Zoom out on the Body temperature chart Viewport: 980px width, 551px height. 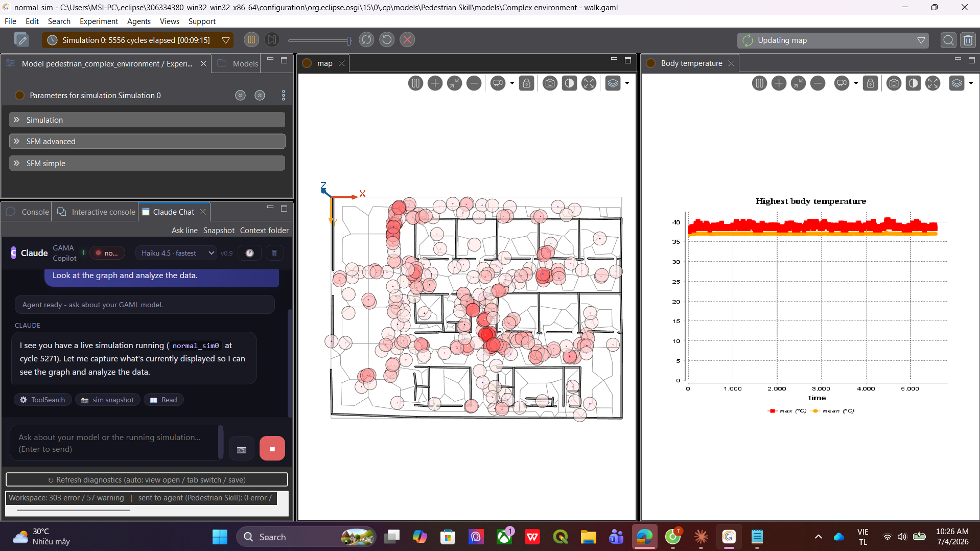[818, 83]
